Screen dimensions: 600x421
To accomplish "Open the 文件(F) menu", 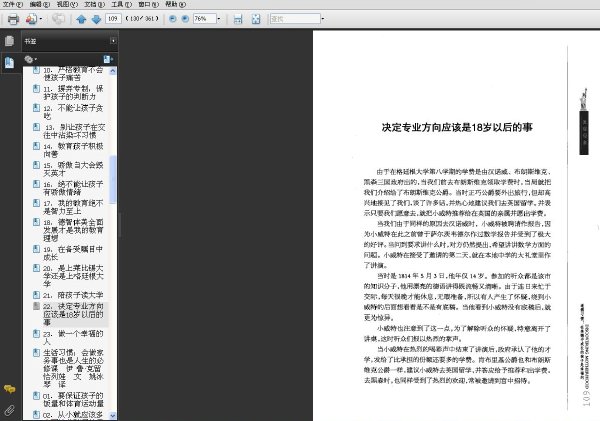I will click(x=13, y=4).
